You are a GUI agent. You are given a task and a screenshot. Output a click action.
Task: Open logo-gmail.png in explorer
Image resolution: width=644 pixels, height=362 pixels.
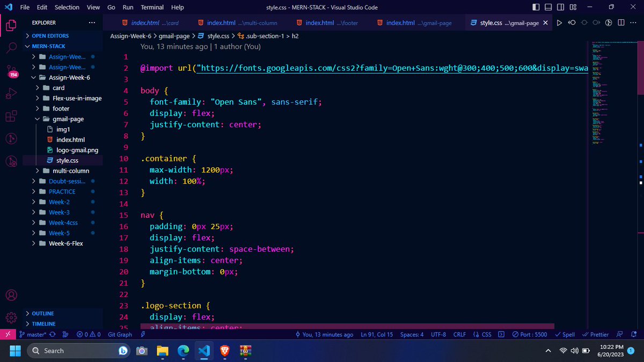77,150
